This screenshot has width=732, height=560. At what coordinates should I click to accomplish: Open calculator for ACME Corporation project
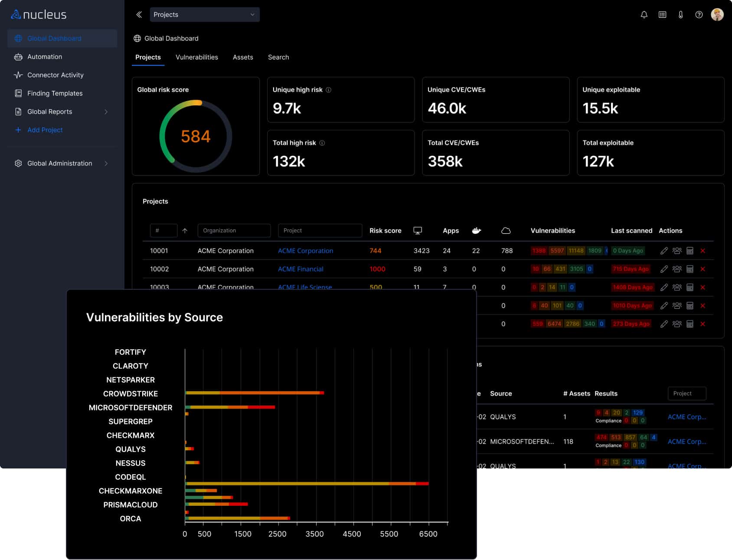(x=690, y=251)
